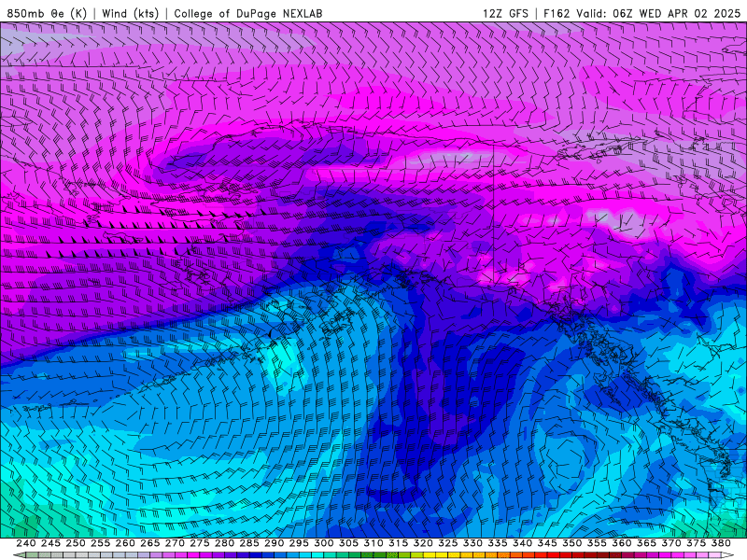Click the 260 value on the color scale
Image resolution: width=747 pixels, height=560 pixels.
click(x=125, y=543)
